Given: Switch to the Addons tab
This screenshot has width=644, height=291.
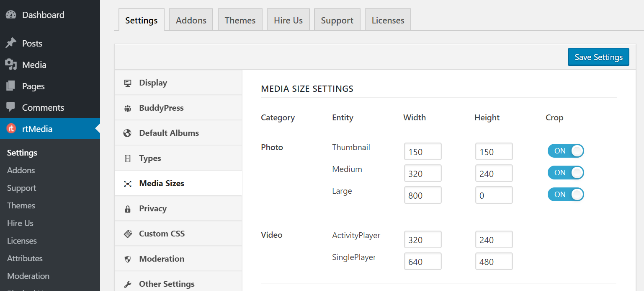Looking at the screenshot, I should coord(191,20).
